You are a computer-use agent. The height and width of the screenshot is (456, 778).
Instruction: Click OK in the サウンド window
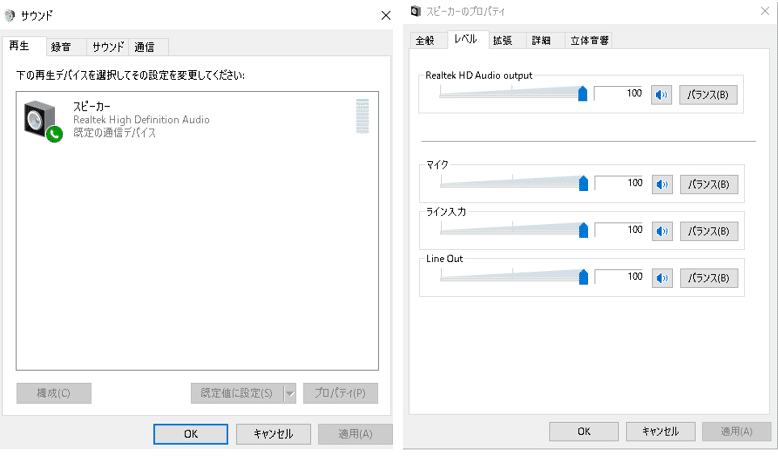point(191,434)
